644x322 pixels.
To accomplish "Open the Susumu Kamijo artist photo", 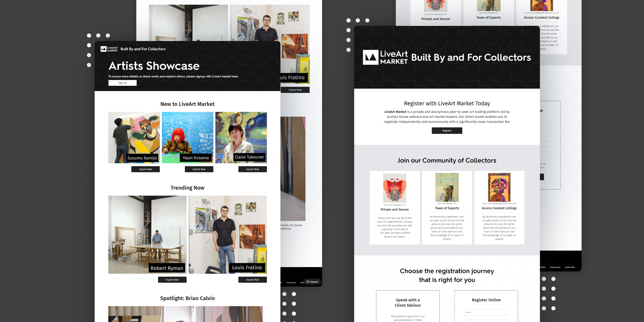I will (x=134, y=138).
